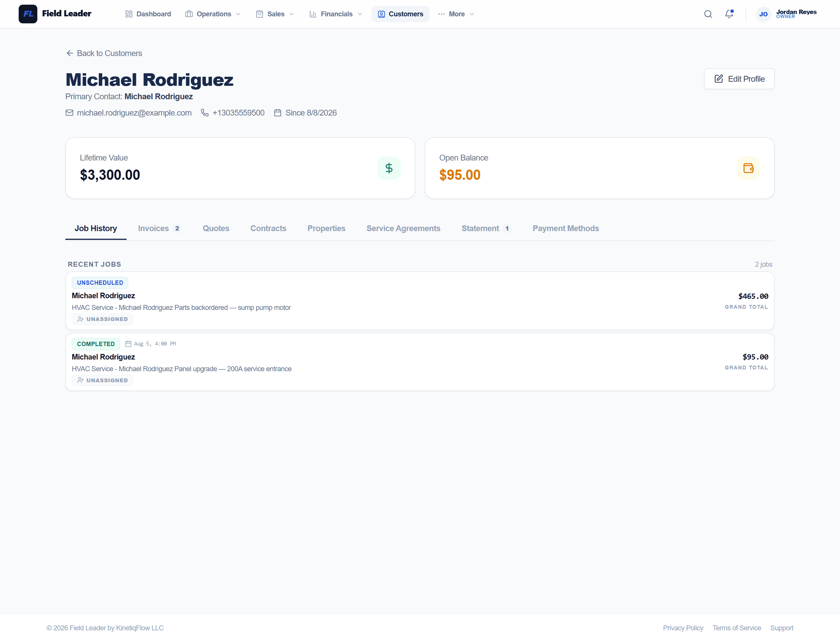The width and height of the screenshot is (840, 642).
Task: Switch to the Quotes tab
Action: pos(216,228)
